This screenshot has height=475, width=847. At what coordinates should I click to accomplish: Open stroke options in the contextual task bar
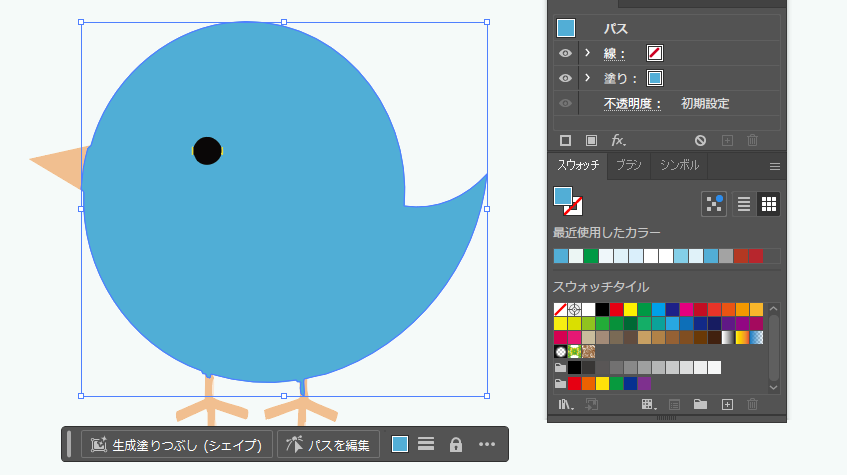click(426, 444)
